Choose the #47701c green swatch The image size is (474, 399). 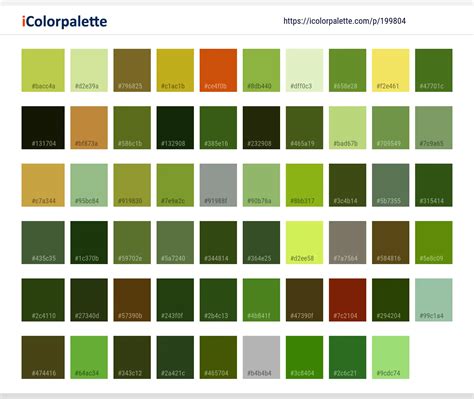pyautogui.click(x=434, y=70)
